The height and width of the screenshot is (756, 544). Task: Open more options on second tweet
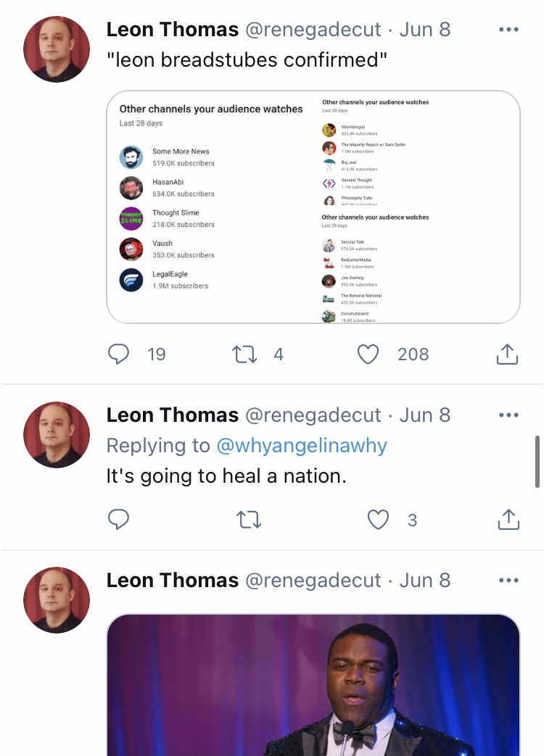pos(508,415)
